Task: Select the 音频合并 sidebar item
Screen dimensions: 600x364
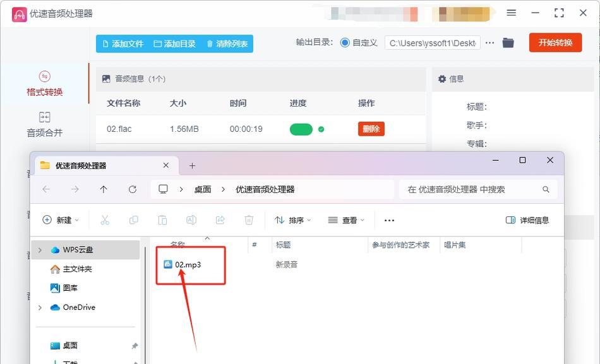Action: (44, 125)
